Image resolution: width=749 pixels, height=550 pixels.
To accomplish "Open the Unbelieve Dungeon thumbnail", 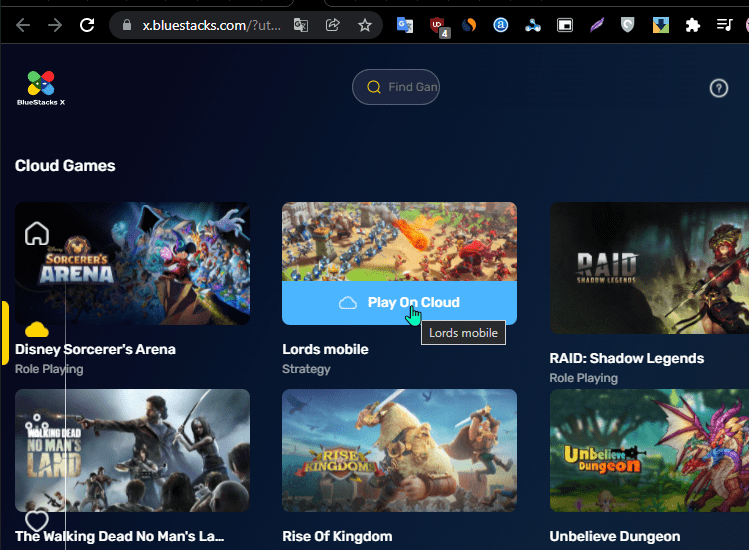I will pyautogui.click(x=649, y=450).
